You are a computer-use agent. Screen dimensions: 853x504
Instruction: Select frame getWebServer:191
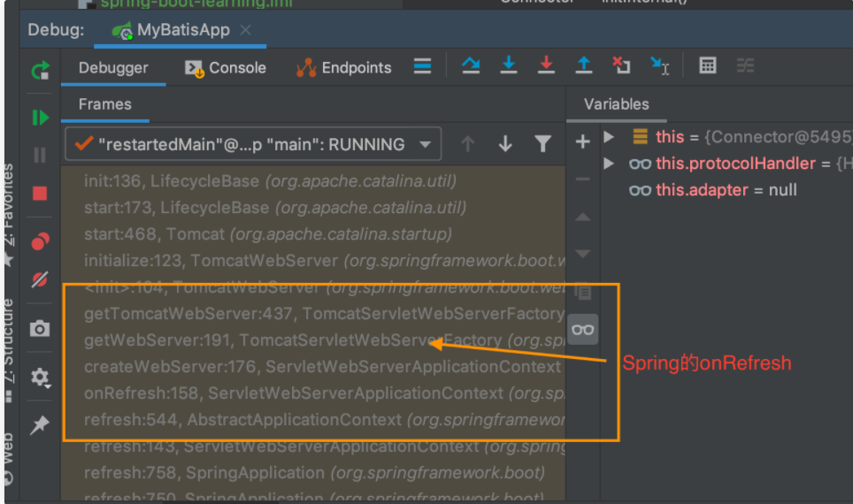313,340
